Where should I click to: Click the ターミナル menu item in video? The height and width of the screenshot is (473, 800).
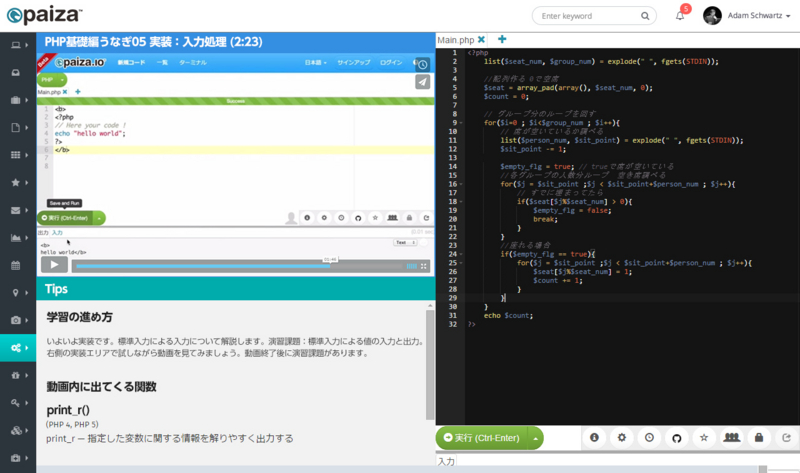(193, 62)
